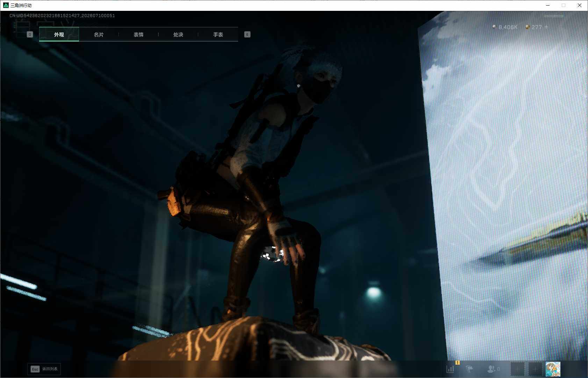Click the yellow notification badge on statistics
Viewport: 588px width, 378px height.
(457, 363)
